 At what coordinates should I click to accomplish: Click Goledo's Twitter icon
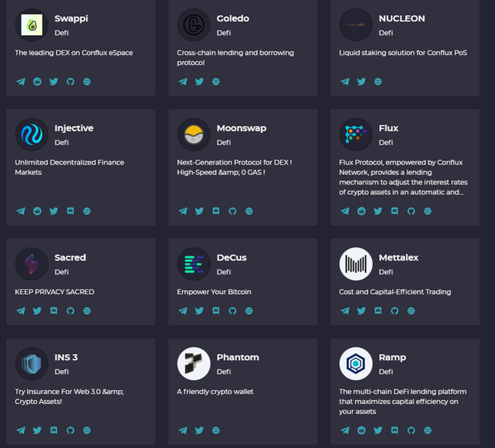(x=199, y=82)
